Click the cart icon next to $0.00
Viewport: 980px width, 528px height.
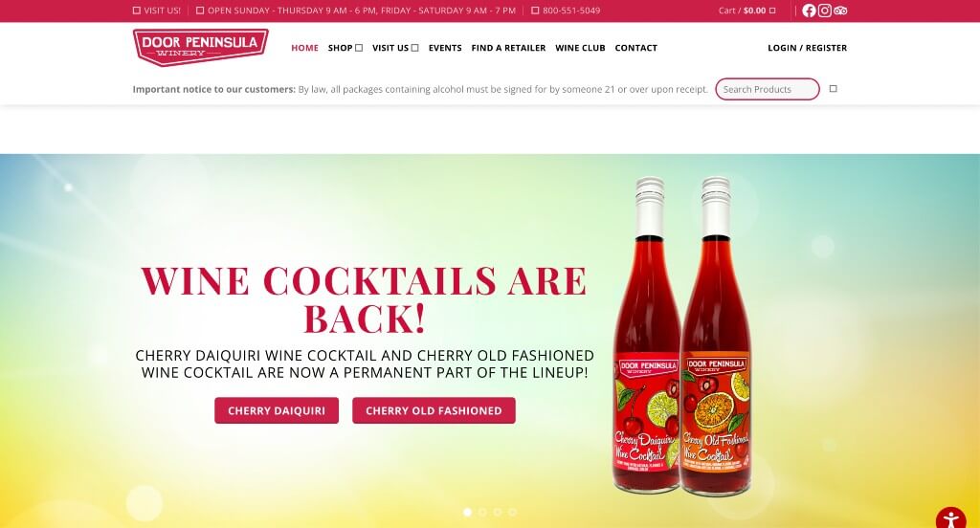pos(772,11)
